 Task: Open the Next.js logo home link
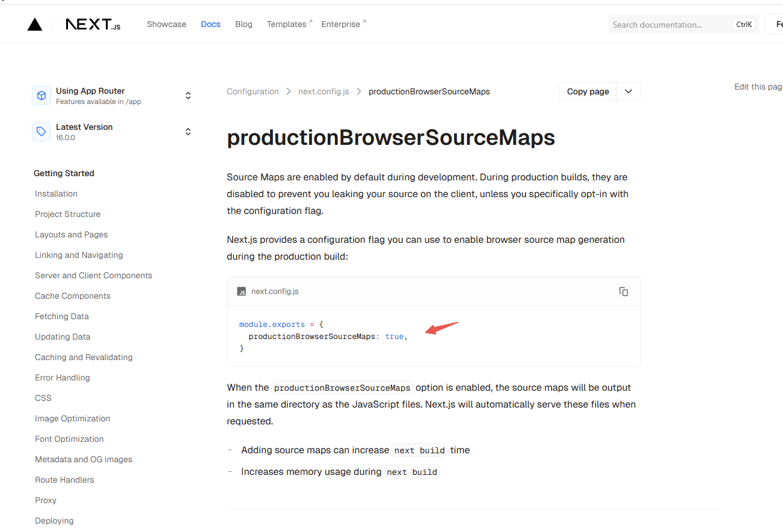(x=93, y=24)
